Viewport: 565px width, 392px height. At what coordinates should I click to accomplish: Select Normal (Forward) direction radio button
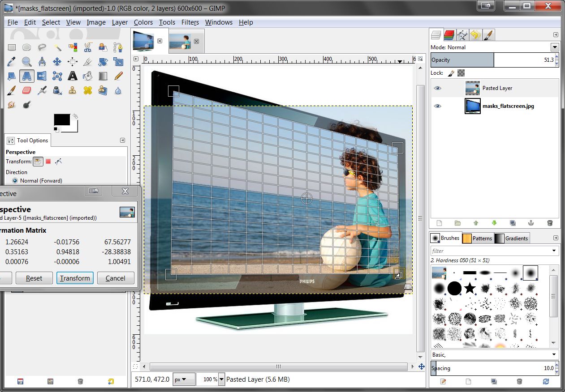point(15,181)
